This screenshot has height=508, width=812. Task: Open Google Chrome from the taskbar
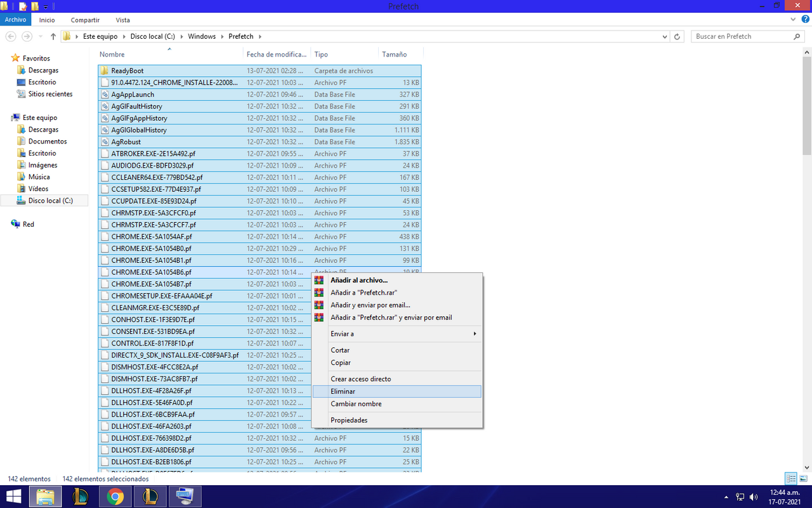[115, 496]
